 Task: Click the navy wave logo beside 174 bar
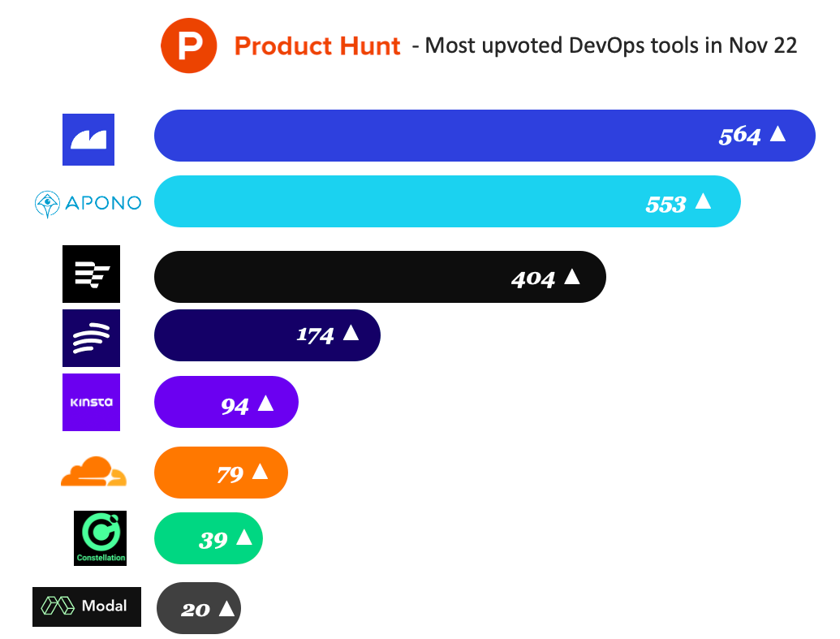(91, 338)
